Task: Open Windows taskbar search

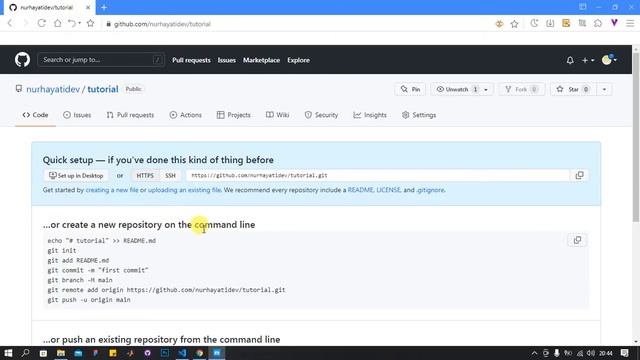Action: pos(25,353)
